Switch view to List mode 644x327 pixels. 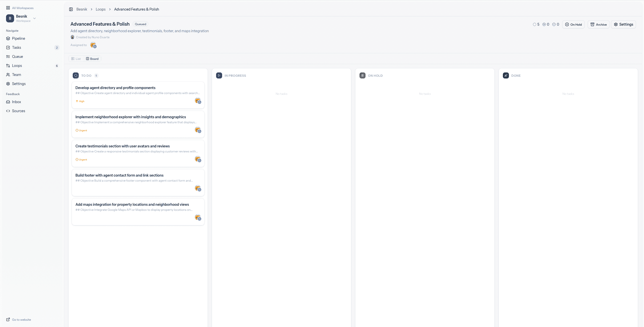pyautogui.click(x=76, y=59)
